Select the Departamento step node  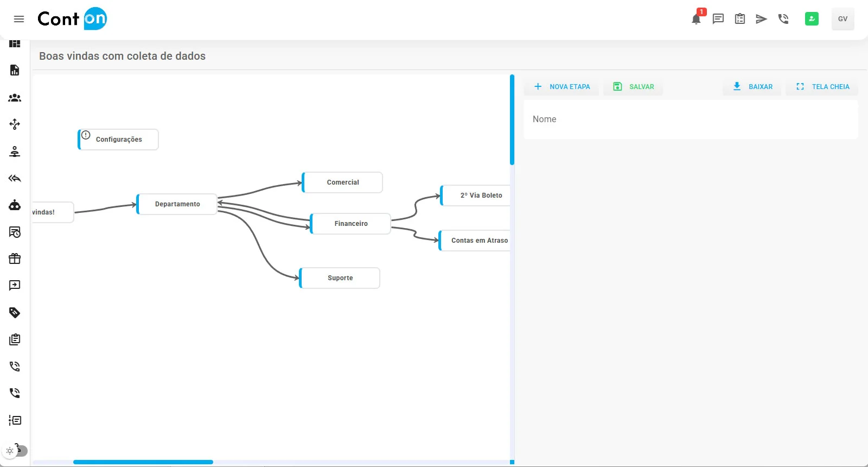pyautogui.click(x=177, y=204)
